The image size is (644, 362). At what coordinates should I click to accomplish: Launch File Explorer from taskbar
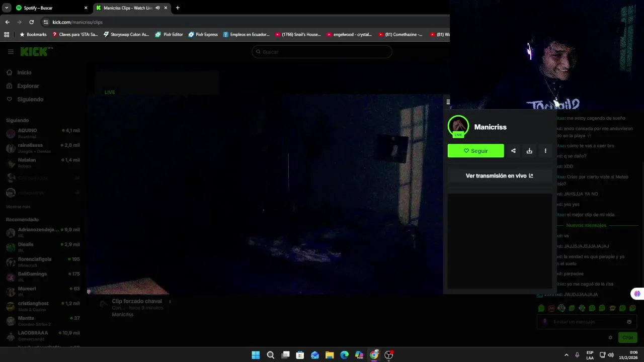[330, 355]
